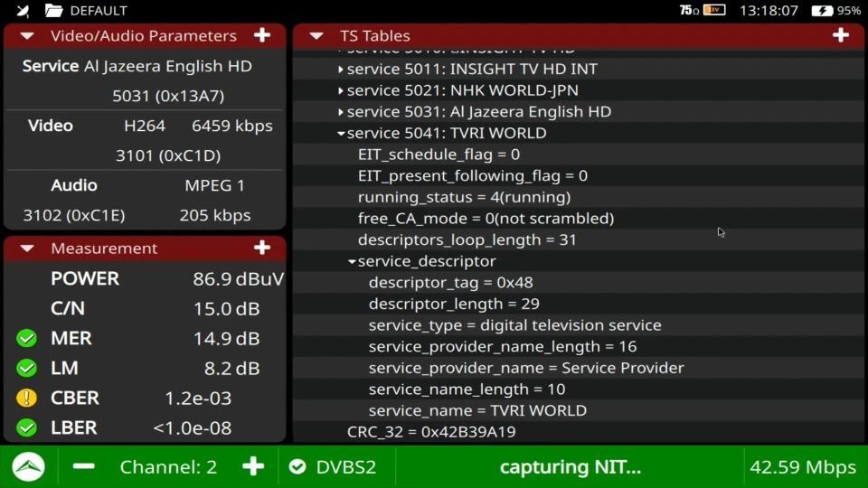This screenshot has width=868, height=488.
Task: Select the running_status = 4(running) row
Action: (579, 197)
